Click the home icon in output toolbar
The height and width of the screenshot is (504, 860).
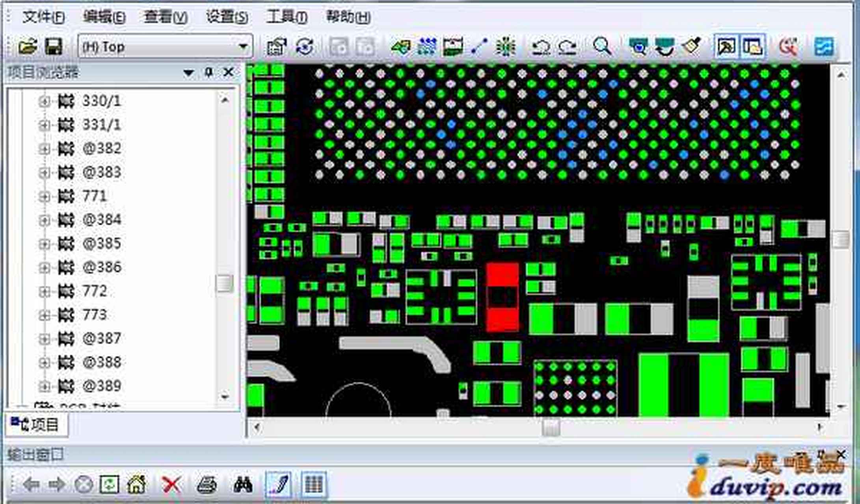pyautogui.click(x=136, y=484)
